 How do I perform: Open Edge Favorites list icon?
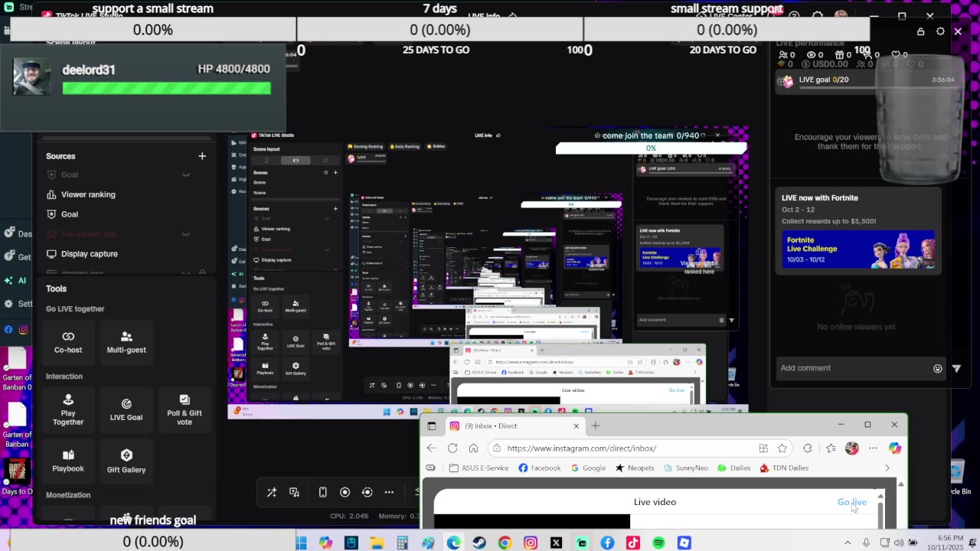tap(831, 448)
